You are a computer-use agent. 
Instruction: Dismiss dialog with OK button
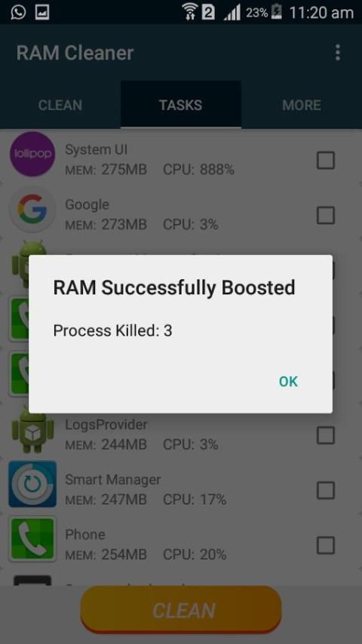click(x=288, y=382)
